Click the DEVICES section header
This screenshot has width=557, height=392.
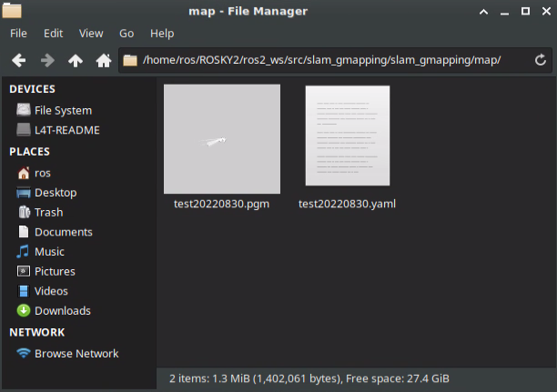33,89
